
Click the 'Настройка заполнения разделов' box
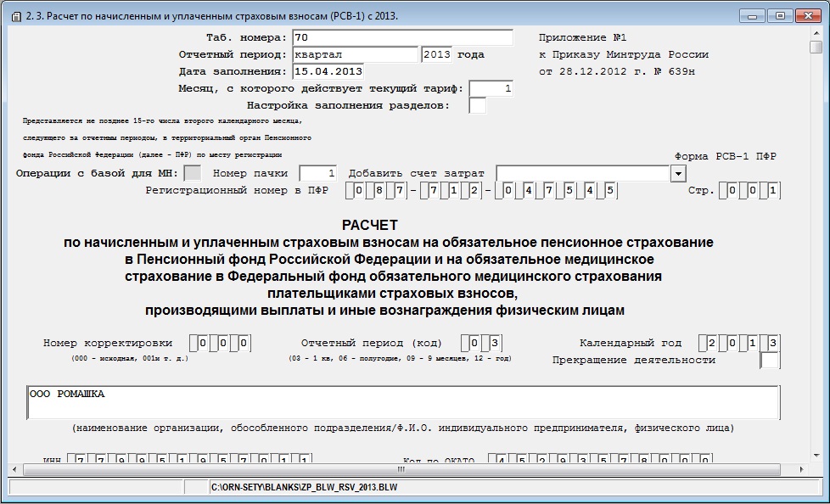(477, 105)
